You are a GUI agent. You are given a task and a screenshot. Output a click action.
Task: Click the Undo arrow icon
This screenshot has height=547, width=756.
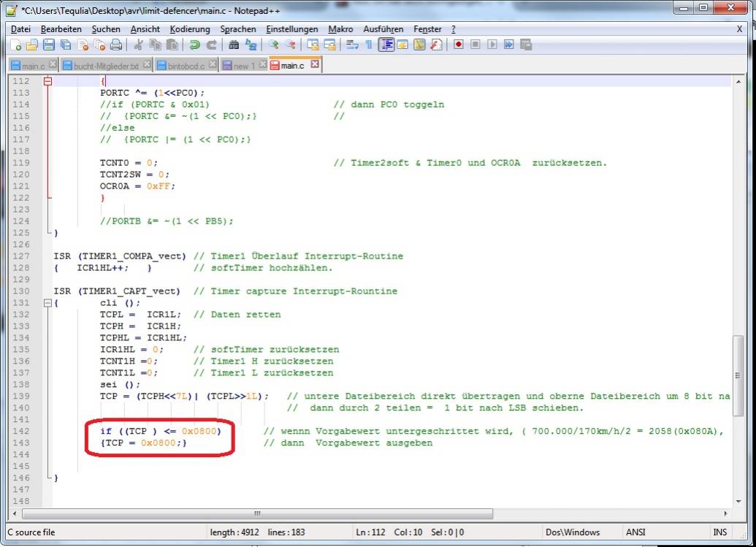click(195, 45)
